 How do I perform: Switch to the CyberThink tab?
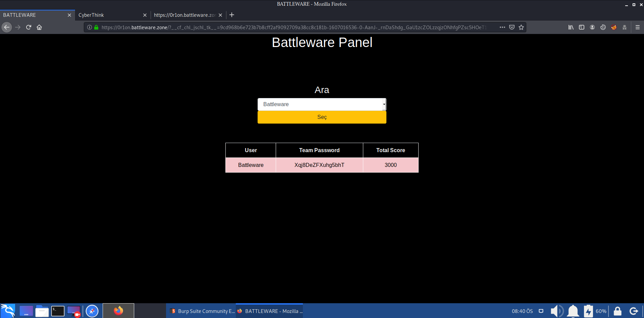(x=107, y=15)
